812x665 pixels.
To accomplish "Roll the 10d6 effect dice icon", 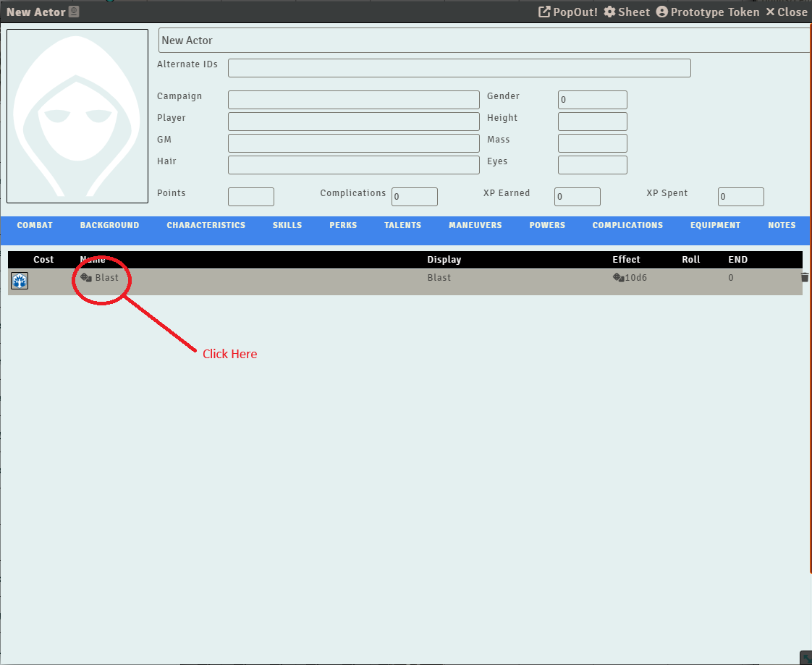I will 618,278.
